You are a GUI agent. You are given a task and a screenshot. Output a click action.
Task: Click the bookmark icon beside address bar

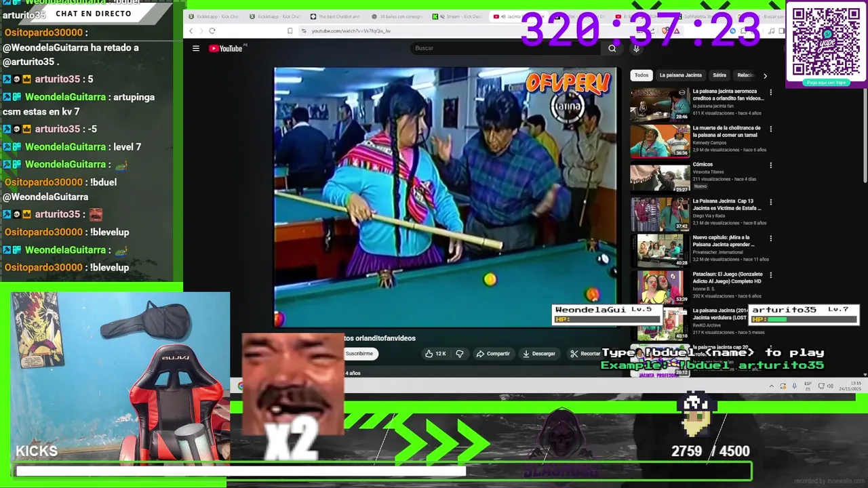tap(290, 30)
